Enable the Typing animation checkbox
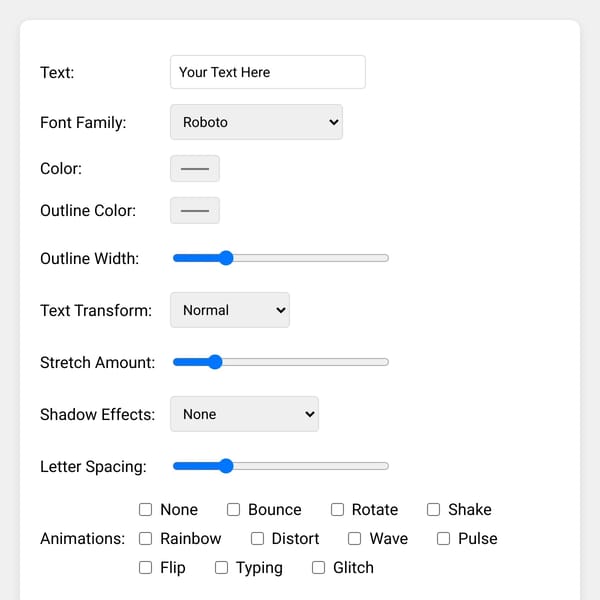The image size is (600, 600). 221,567
